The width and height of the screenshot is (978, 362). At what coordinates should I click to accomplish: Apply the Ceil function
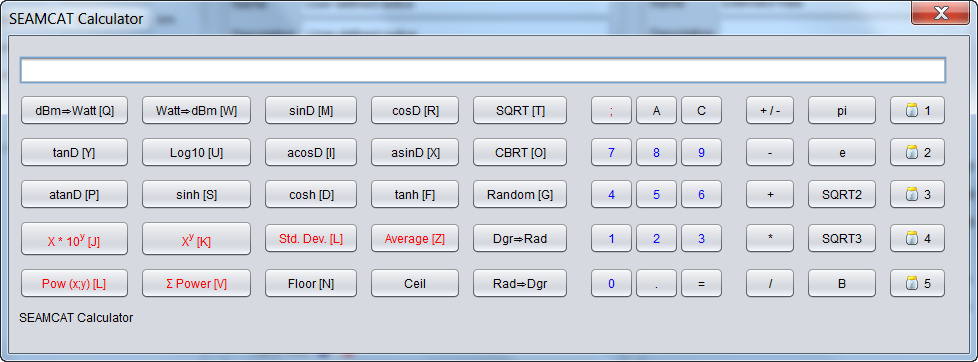[x=415, y=283]
